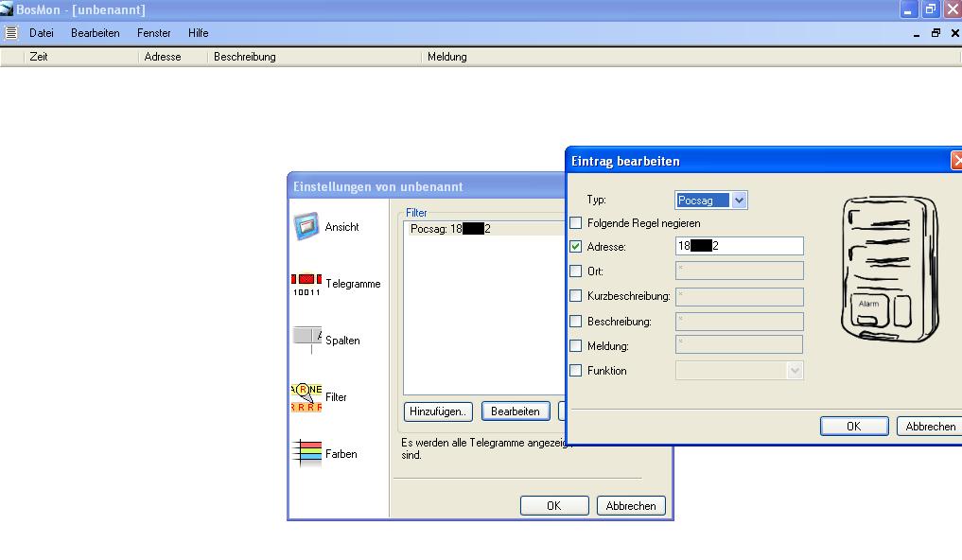Image resolution: width=962 pixels, height=560 pixels.
Task: Click the Adresse input field
Action: 740,246
